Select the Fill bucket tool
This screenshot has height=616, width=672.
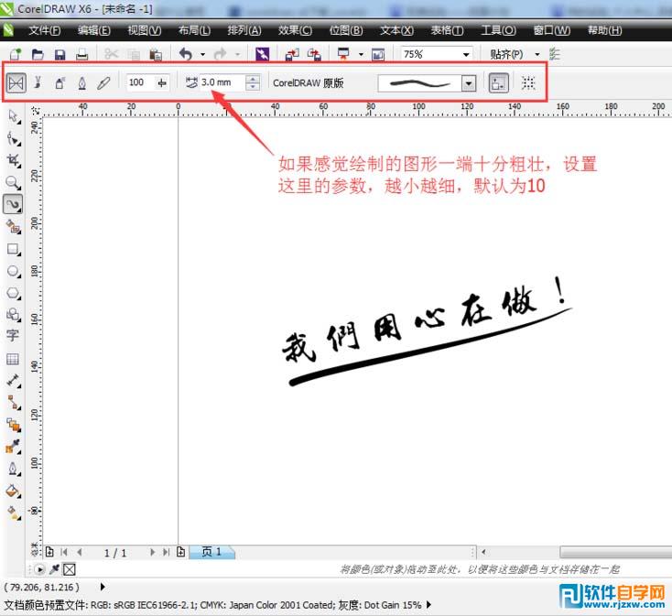click(x=14, y=492)
